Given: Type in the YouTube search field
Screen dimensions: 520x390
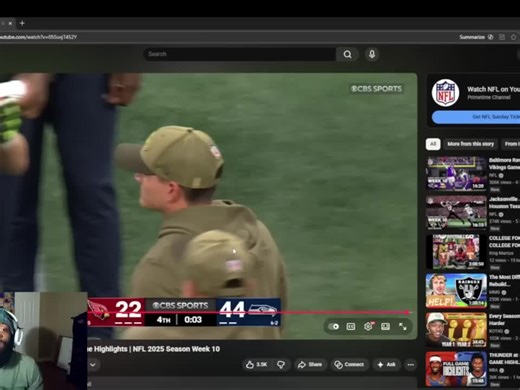Looking at the screenshot, I should (240, 54).
